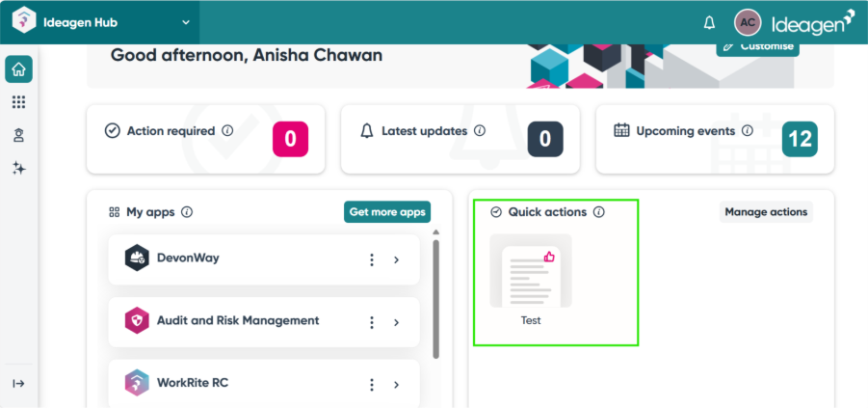The height and width of the screenshot is (408, 868).
Task: Click info icon beside My apps
Action: pyautogui.click(x=187, y=212)
